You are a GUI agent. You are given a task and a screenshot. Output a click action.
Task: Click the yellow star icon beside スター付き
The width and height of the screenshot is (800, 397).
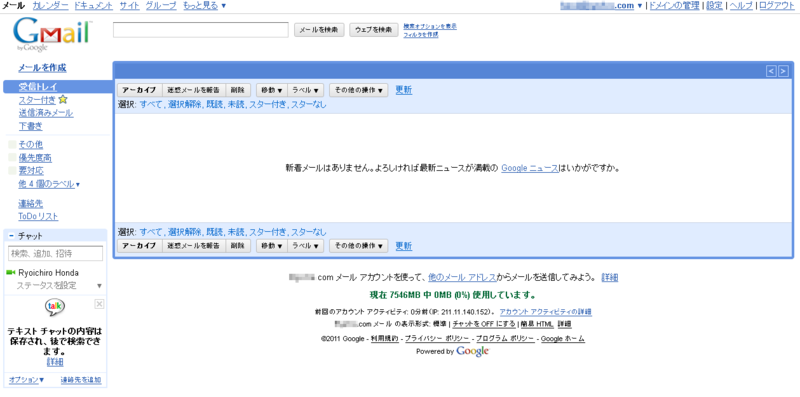63,100
